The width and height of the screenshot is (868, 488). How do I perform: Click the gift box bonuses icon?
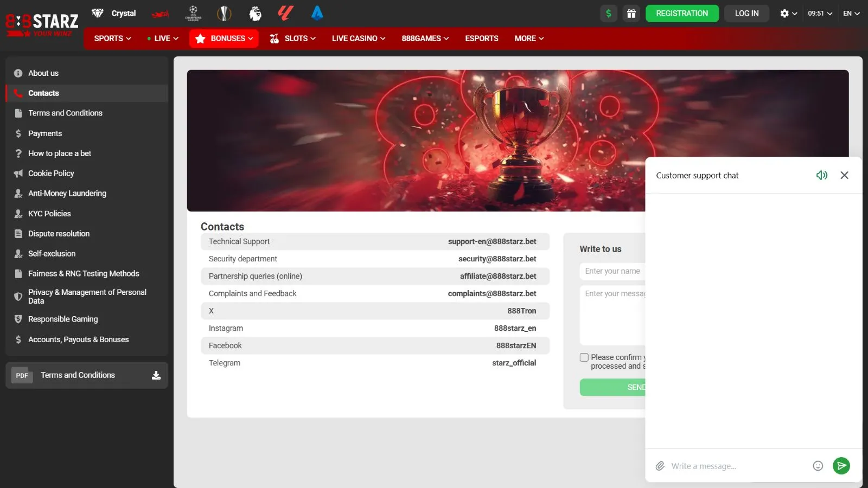point(631,14)
